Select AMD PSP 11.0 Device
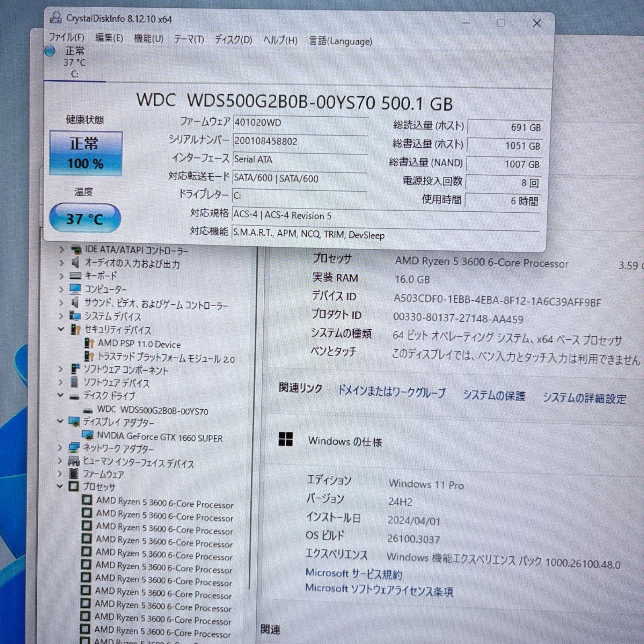 pos(139,344)
